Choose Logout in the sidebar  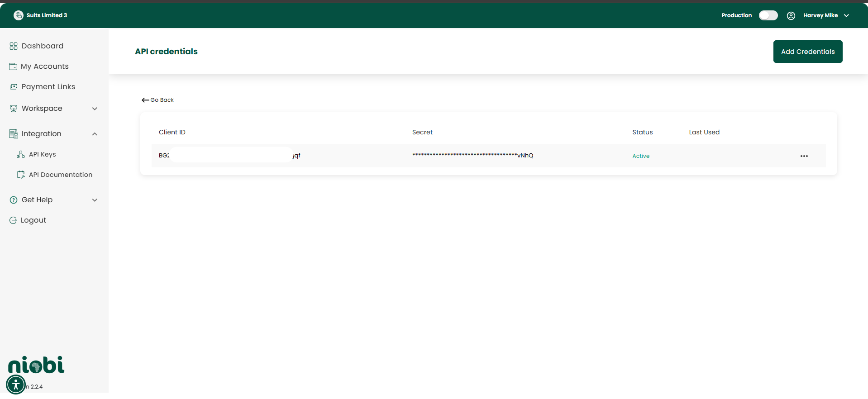33,220
